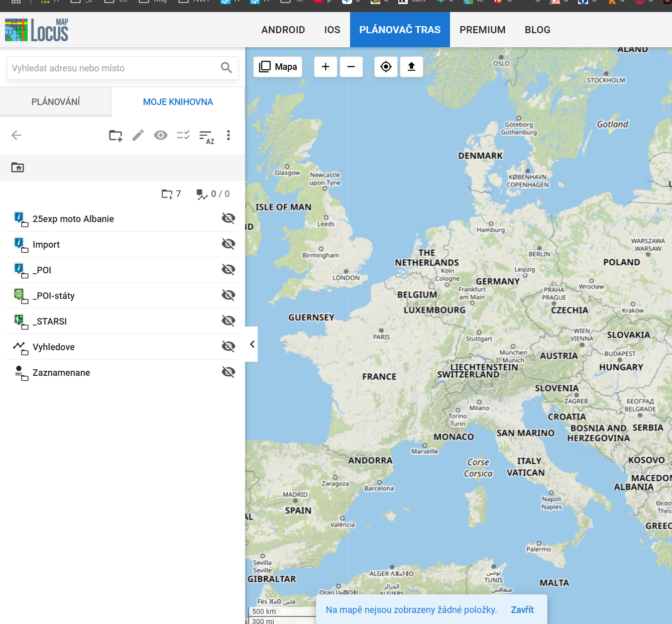
Task: Collapse the left side panel
Action: pos(252,344)
